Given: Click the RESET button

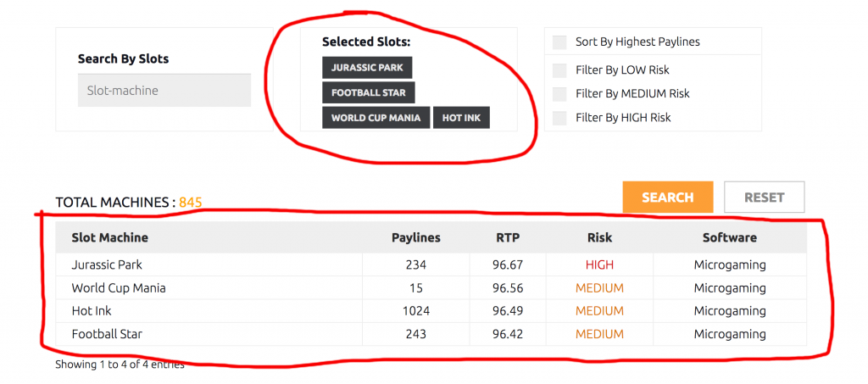Looking at the screenshot, I should pyautogui.click(x=764, y=197).
